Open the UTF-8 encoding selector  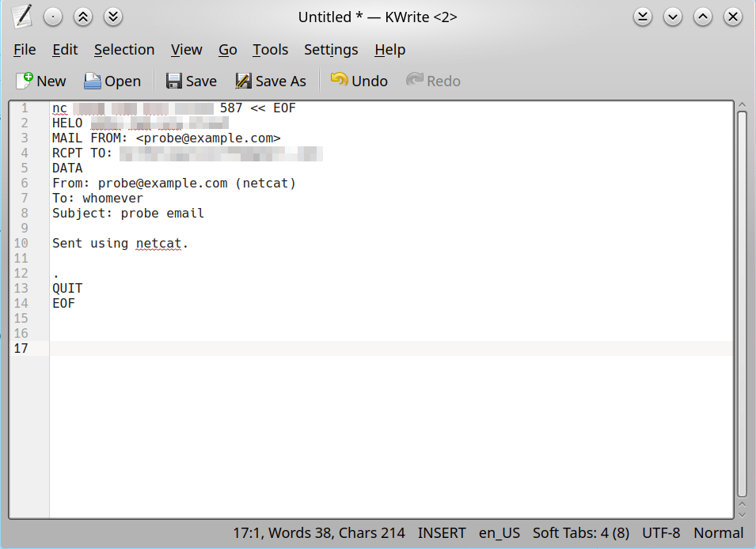[661, 533]
